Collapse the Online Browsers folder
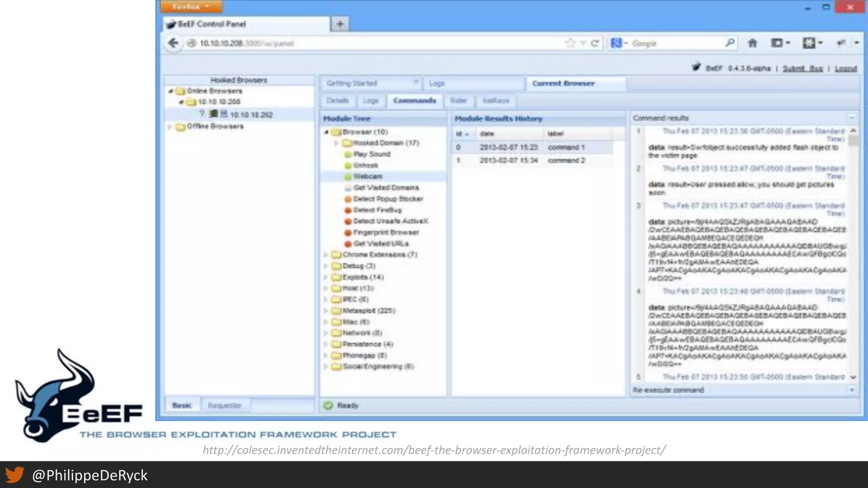 [170, 91]
